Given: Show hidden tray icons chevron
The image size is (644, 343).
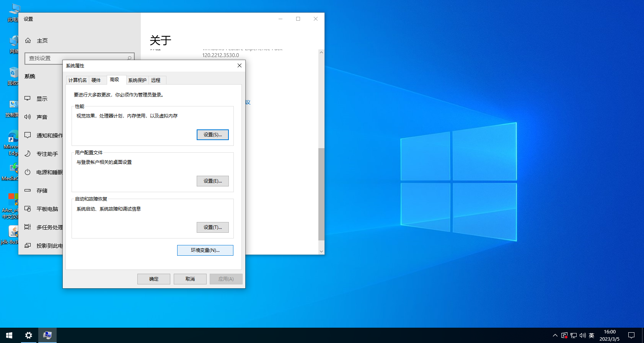Looking at the screenshot, I should click(x=555, y=335).
